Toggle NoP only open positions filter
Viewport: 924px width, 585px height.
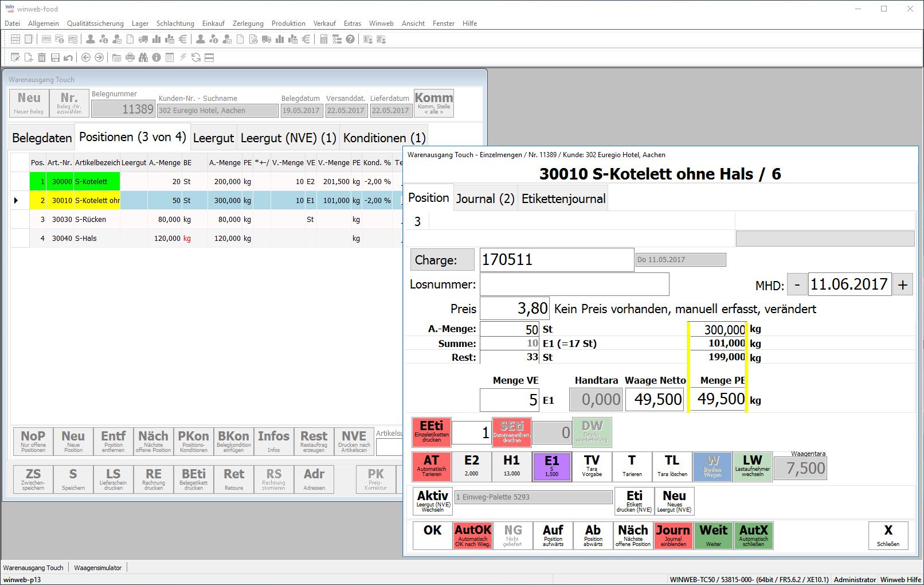pos(33,442)
